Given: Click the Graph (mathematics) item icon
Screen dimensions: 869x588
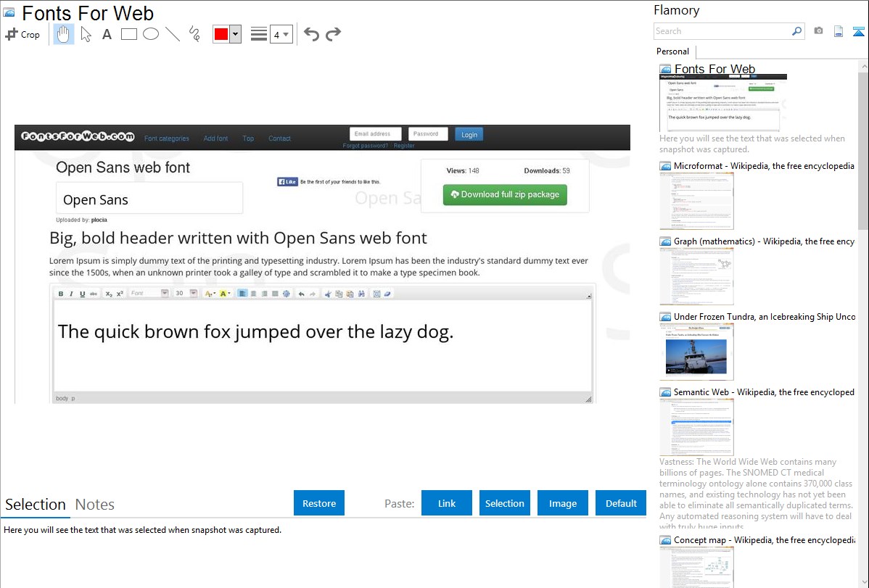Looking at the screenshot, I should point(665,241).
